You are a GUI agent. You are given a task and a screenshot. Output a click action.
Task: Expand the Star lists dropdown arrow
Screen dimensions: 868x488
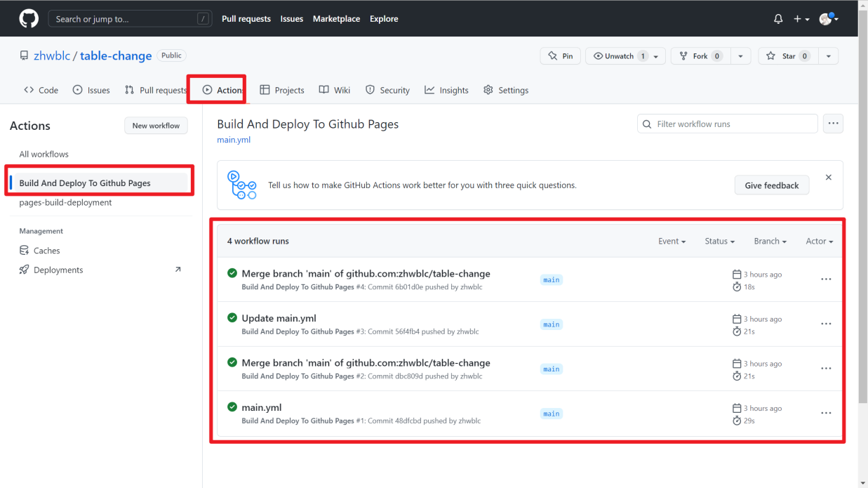coord(829,56)
